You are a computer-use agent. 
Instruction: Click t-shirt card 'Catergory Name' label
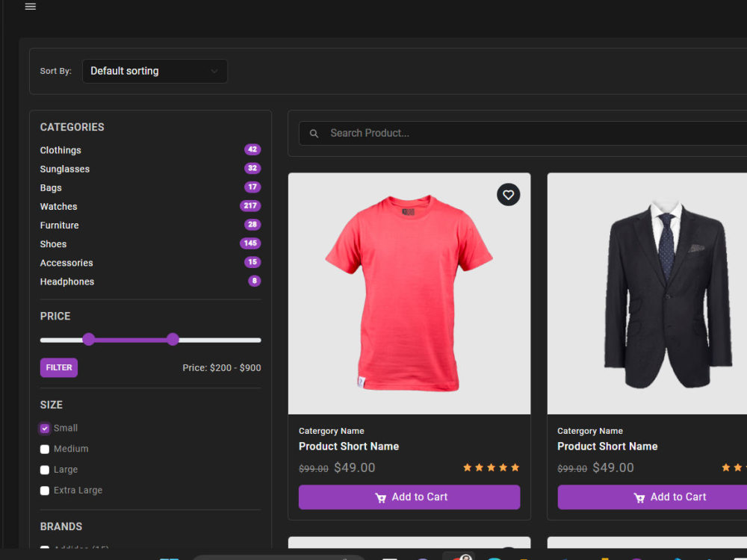pyautogui.click(x=331, y=431)
